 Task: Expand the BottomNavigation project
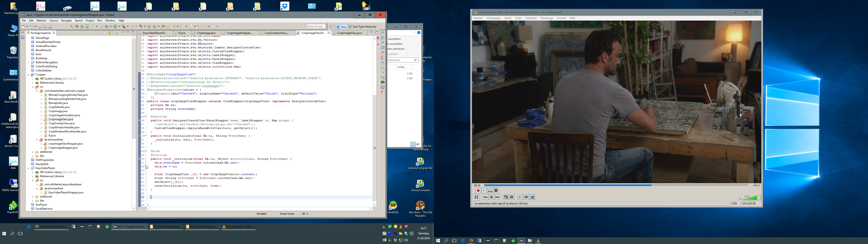pos(29,63)
